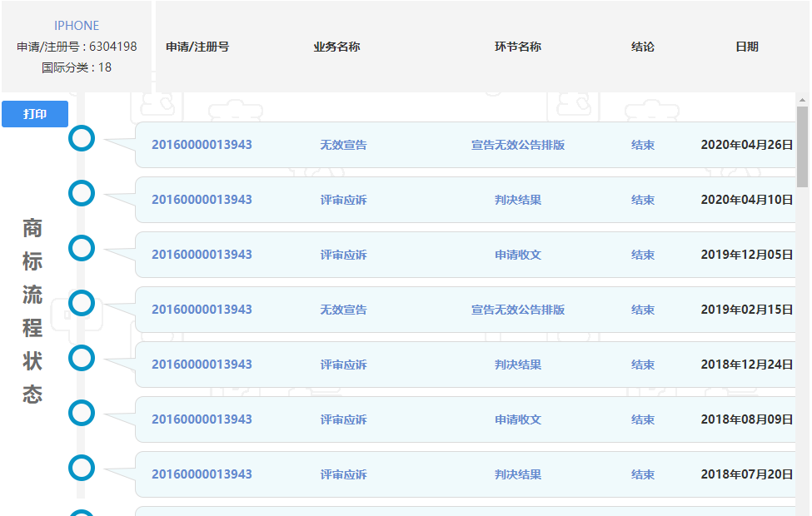Image resolution: width=812 pixels, height=516 pixels.
Task: Click 评审应诉 in the 2018年08月09日 row
Action: click(x=343, y=419)
